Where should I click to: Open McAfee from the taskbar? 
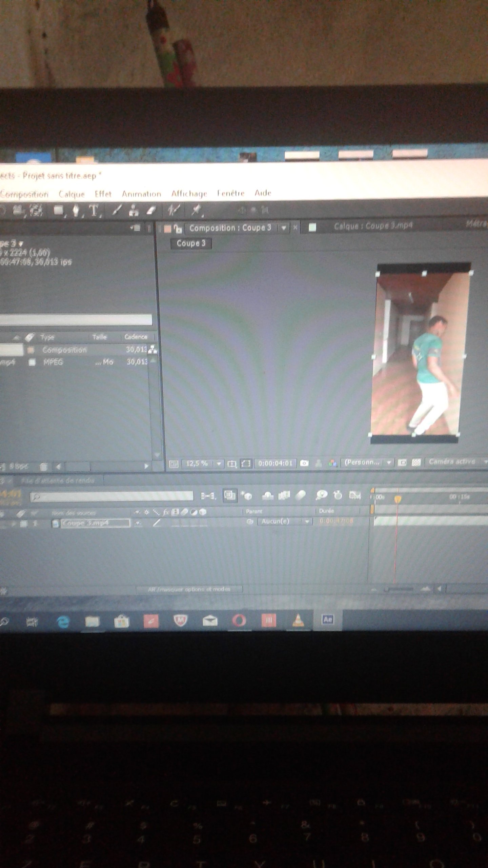point(181,621)
